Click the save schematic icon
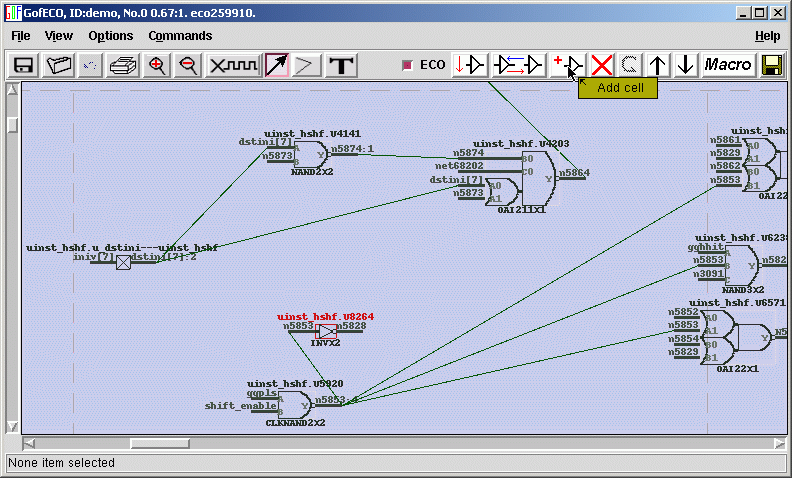 point(23,65)
